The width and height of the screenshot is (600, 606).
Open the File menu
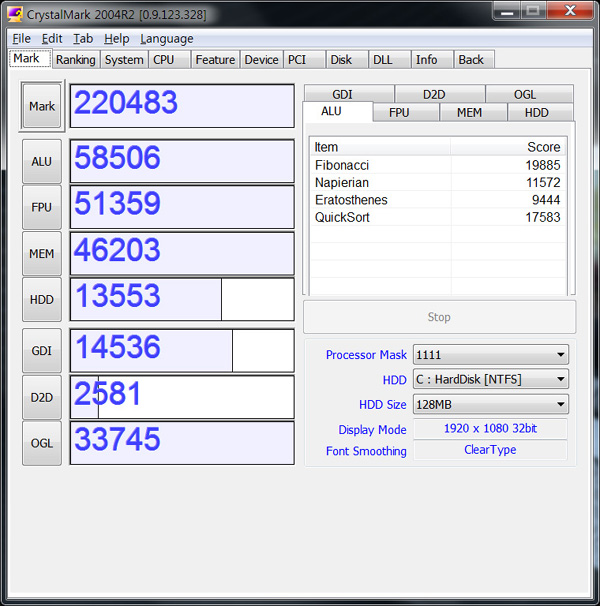pyautogui.click(x=21, y=39)
